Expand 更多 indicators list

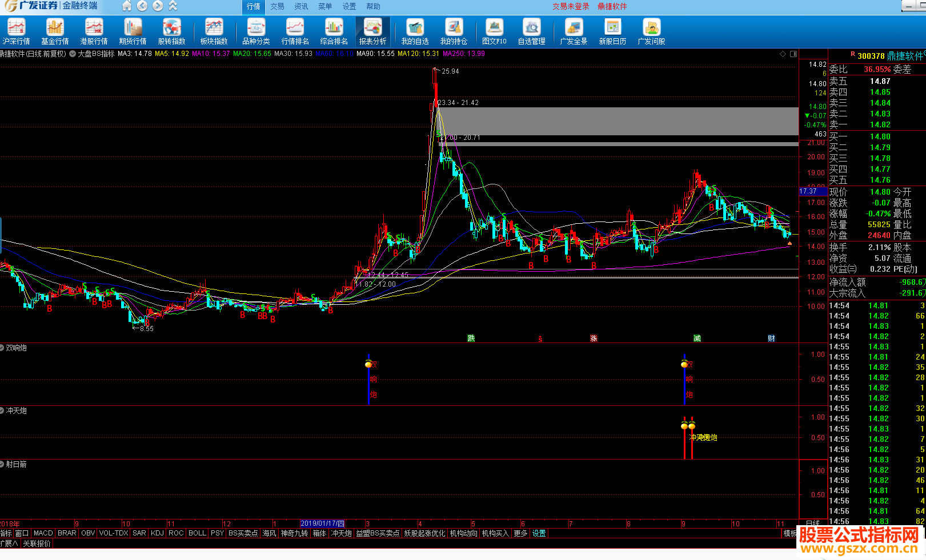click(520, 533)
